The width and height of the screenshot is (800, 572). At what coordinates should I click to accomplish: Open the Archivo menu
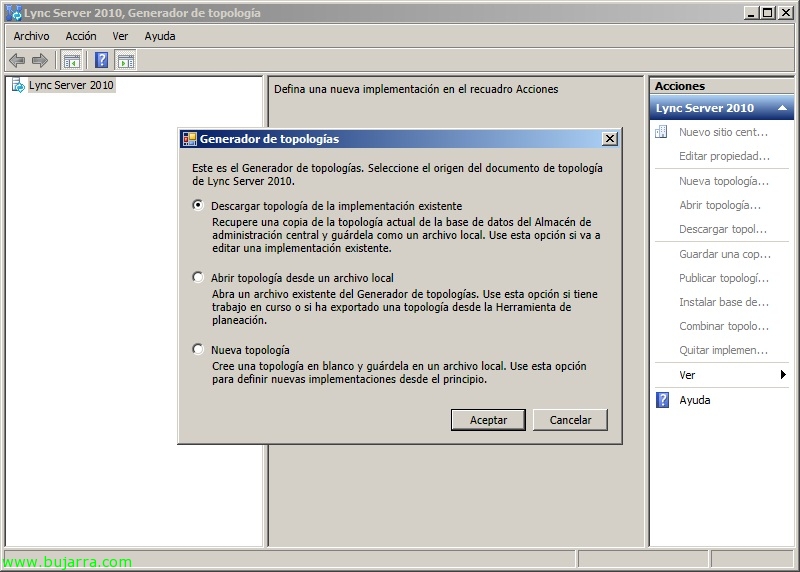(32, 36)
